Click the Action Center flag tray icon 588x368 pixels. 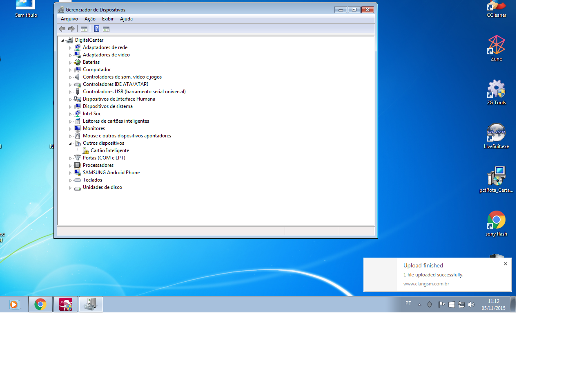pyautogui.click(x=441, y=305)
